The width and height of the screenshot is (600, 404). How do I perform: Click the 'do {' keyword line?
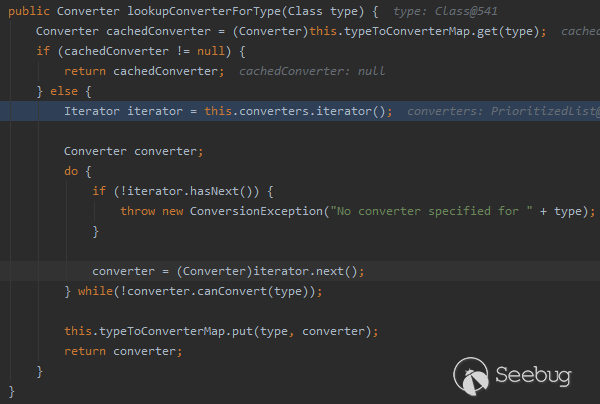pyautogui.click(x=78, y=171)
